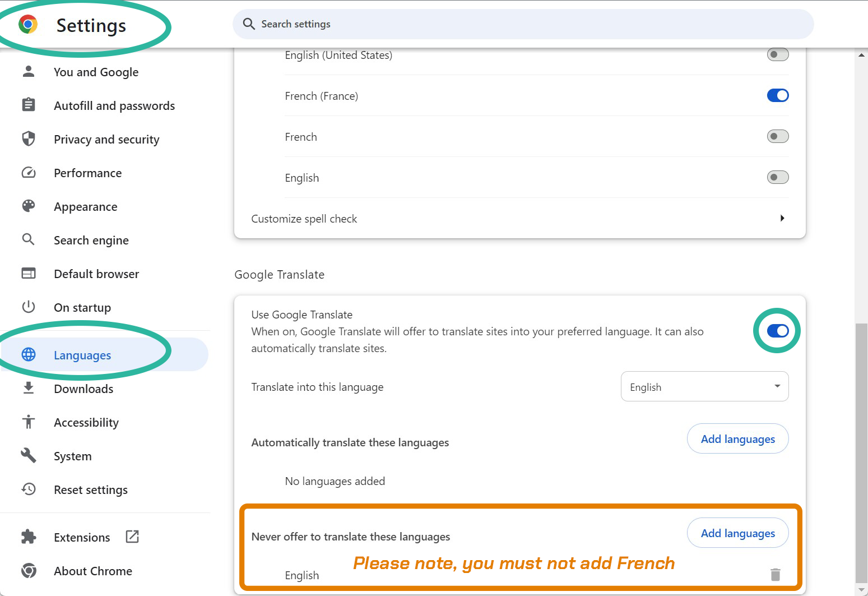Open Translate into this language dropdown
This screenshot has height=596, width=868.
(704, 387)
